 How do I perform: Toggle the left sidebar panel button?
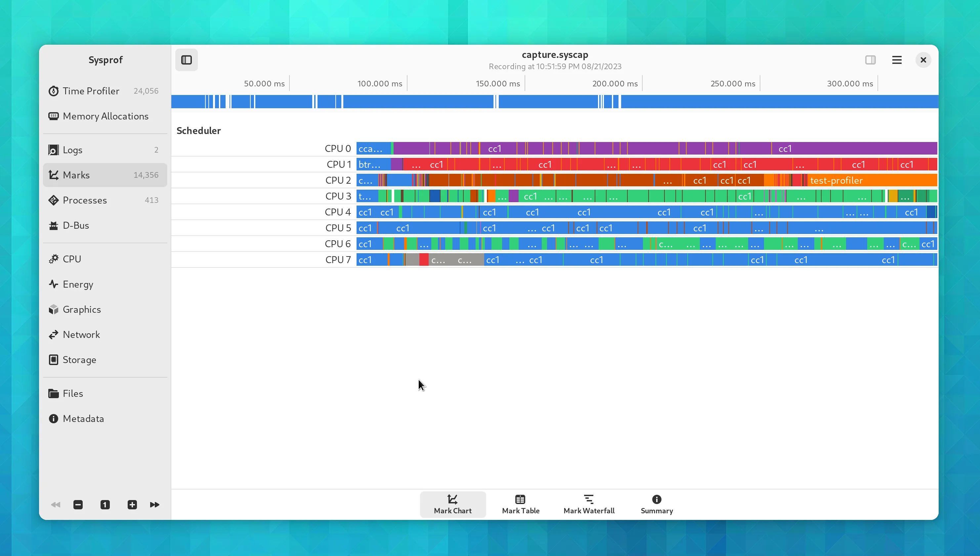pos(186,60)
